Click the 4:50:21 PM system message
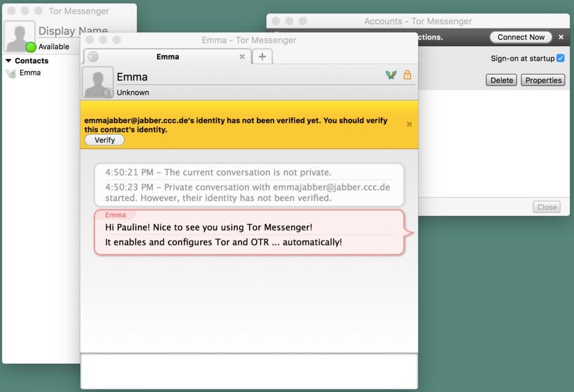Viewport: 574px width, 392px height. coord(218,172)
